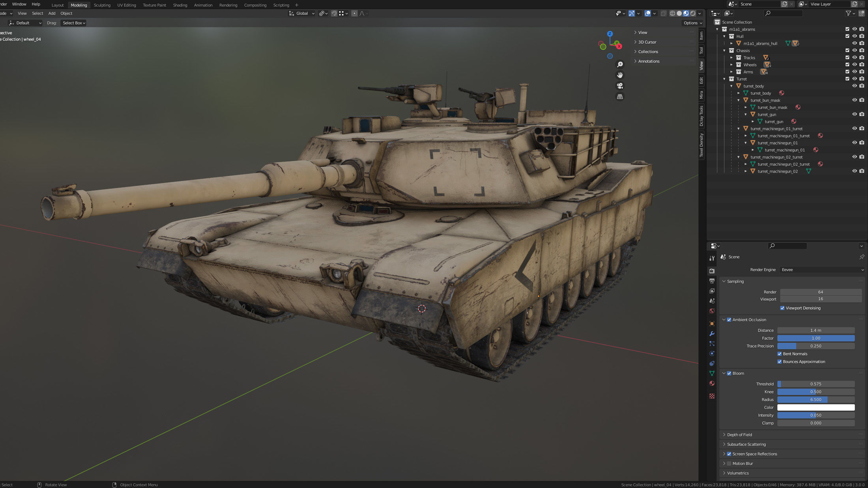Switch perspective/orthographic via grid icon
This screenshot has width=868, height=488.
pyautogui.click(x=620, y=97)
